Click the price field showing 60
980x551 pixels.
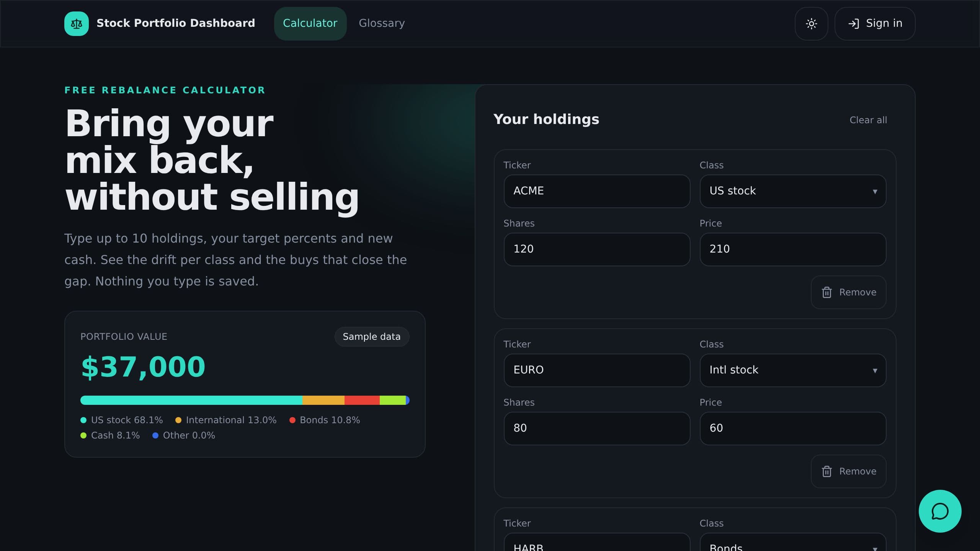pyautogui.click(x=793, y=429)
